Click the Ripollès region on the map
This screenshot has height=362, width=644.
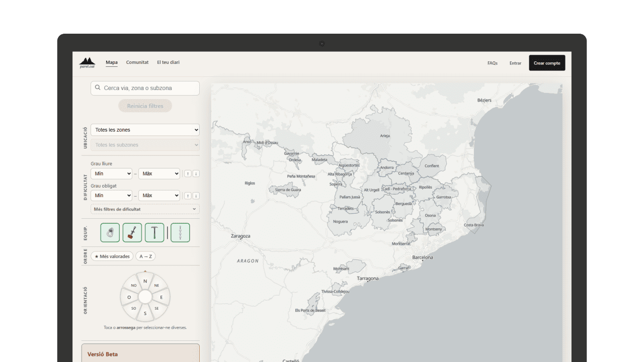point(426,187)
